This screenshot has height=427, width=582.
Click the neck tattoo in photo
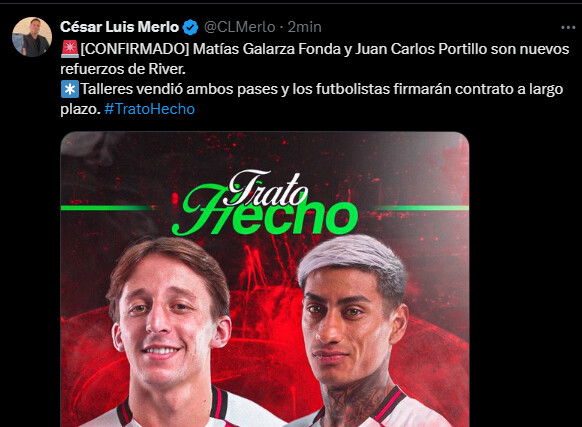353,403
